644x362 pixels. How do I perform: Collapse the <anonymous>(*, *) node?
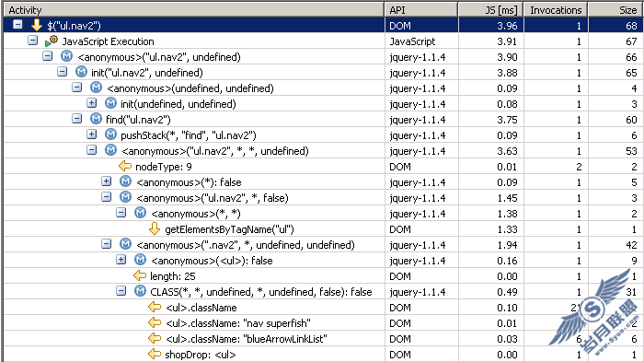[121, 213]
